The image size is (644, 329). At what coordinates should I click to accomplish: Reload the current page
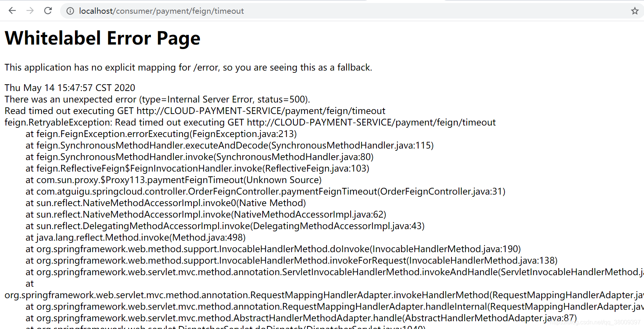coord(48,11)
